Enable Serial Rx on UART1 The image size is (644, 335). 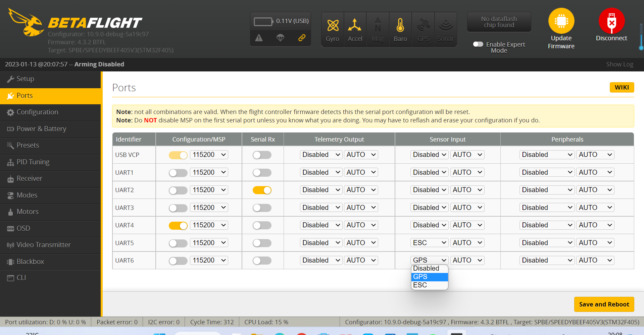[x=262, y=173]
